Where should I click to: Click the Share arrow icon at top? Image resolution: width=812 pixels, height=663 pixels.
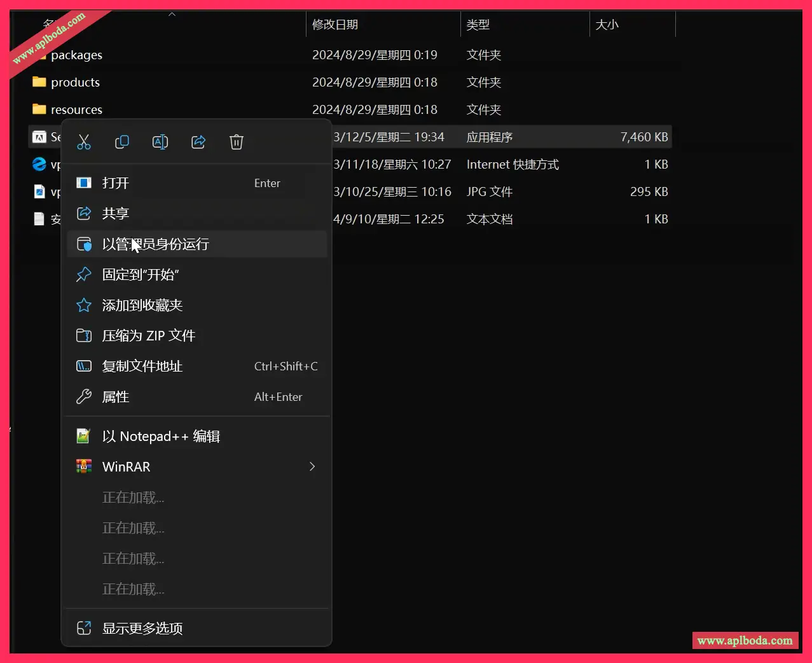tap(198, 142)
